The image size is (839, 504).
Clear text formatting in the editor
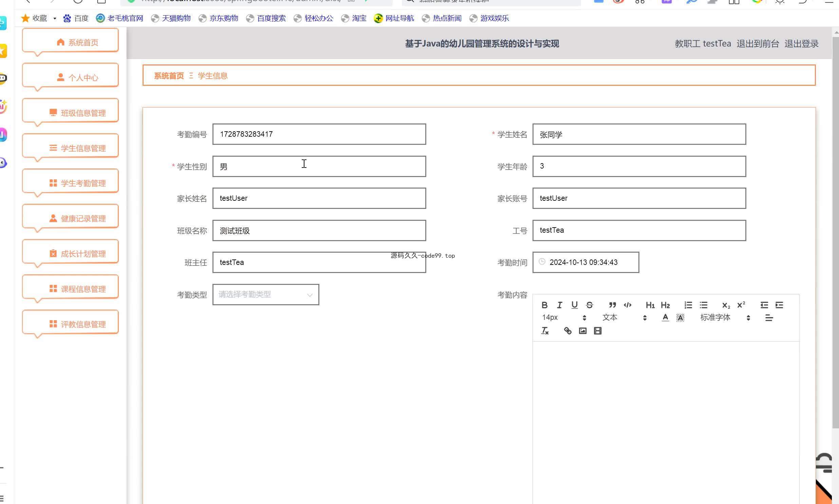(545, 331)
